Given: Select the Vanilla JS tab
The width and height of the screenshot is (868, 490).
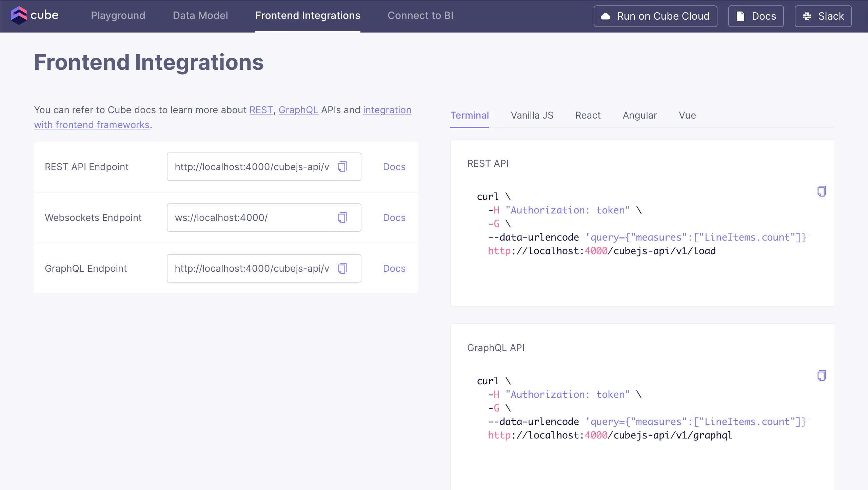Looking at the screenshot, I should click(532, 116).
